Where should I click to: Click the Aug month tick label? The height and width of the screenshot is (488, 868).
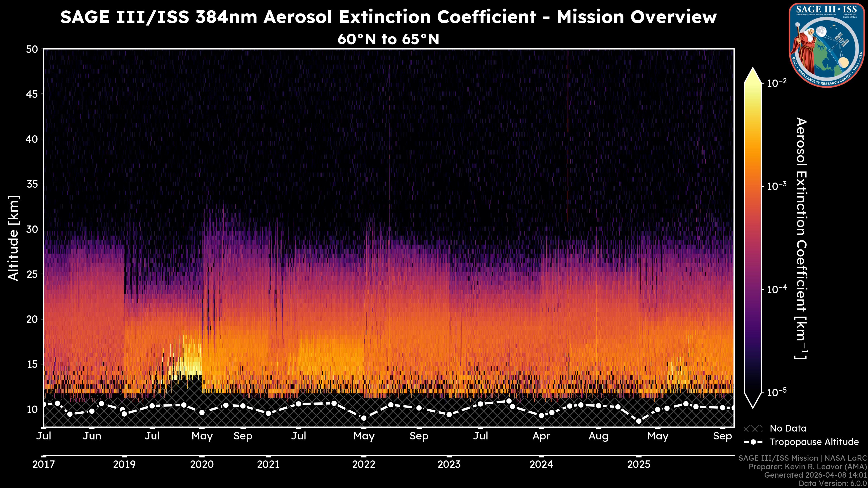tap(598, 436)
